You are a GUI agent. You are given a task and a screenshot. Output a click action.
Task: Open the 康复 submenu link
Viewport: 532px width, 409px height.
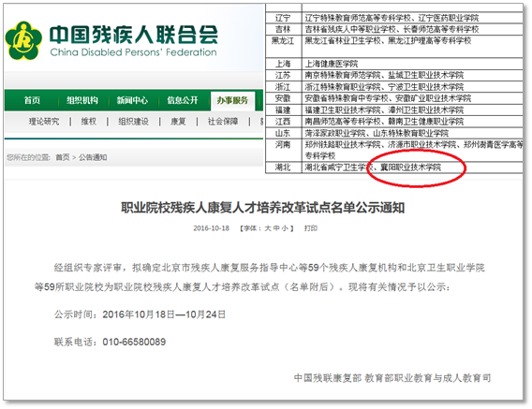(x=178, y=122)
